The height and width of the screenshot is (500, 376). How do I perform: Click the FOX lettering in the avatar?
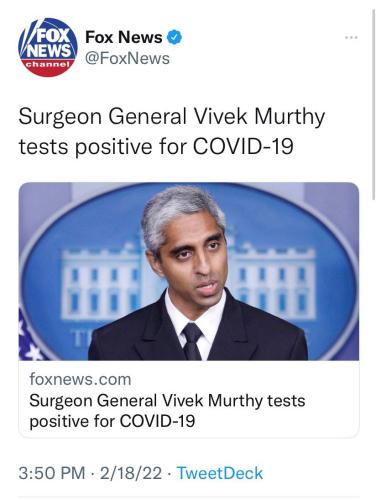(52, 36)
